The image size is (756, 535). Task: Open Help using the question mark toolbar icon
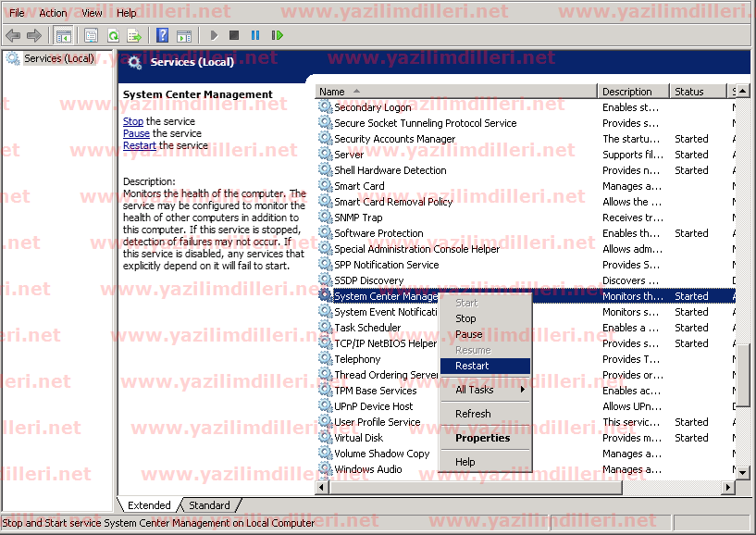(162, 35)
